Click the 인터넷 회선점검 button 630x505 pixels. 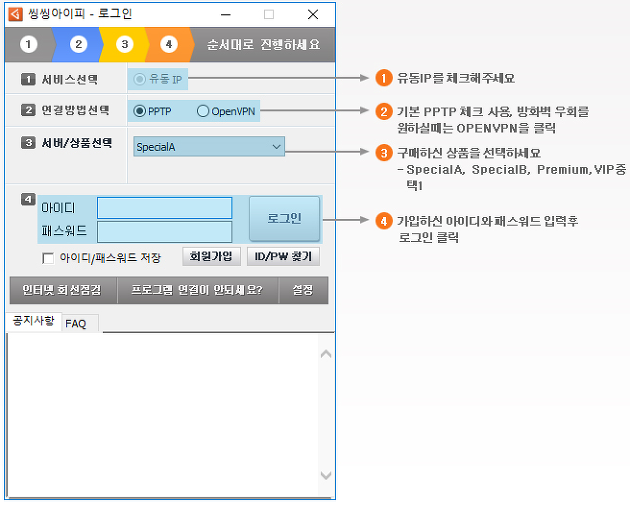[63, 290]
